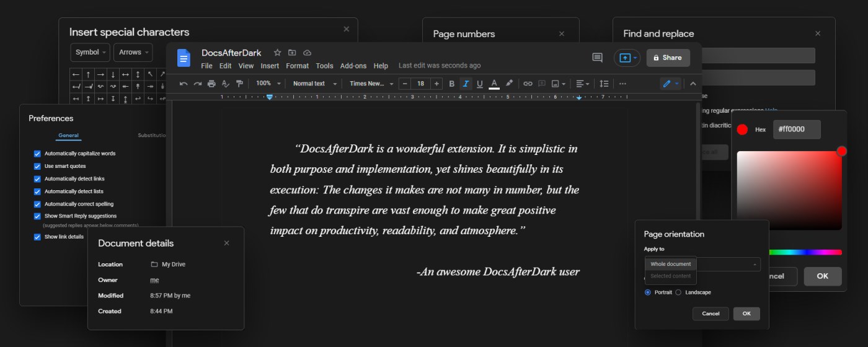Open the editing mode pencil dropdown

click(670, 84)
